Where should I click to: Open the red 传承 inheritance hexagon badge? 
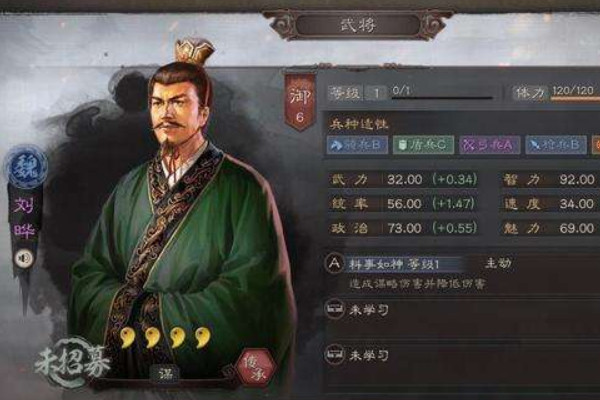[x=256, y=367]
